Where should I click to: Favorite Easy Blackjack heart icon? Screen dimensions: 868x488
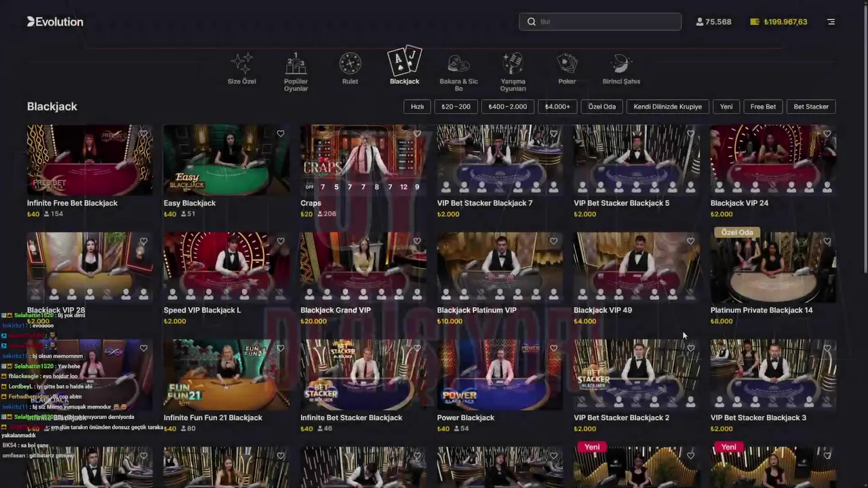(281, 134)
